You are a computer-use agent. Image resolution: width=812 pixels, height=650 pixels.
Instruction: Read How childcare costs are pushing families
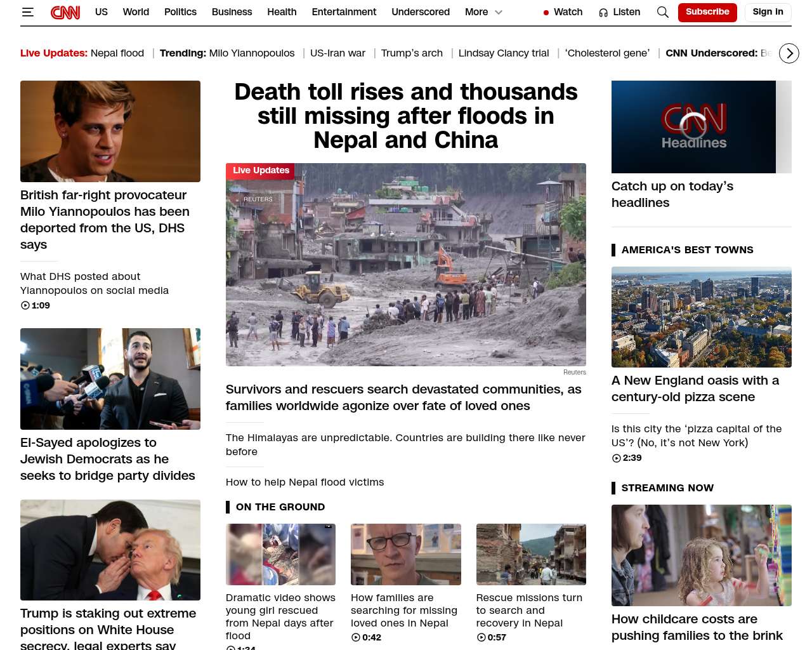pyautogui.click(x=697, y=627)
